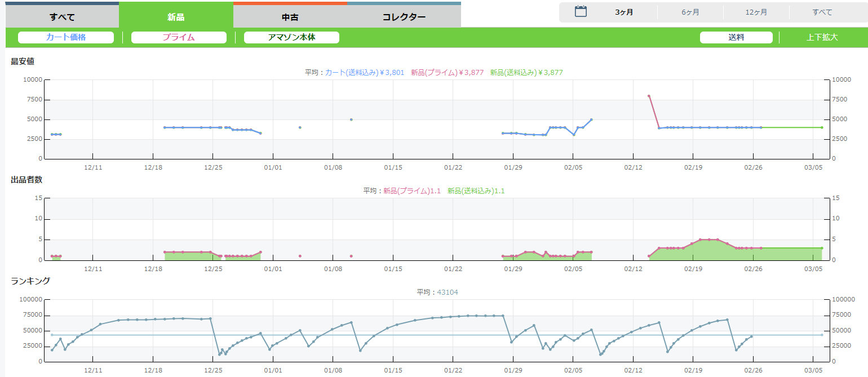Toggle the アマゾン本体 filter
The height and width of the screenshot is (377, 868).
[x=291, y=38]
